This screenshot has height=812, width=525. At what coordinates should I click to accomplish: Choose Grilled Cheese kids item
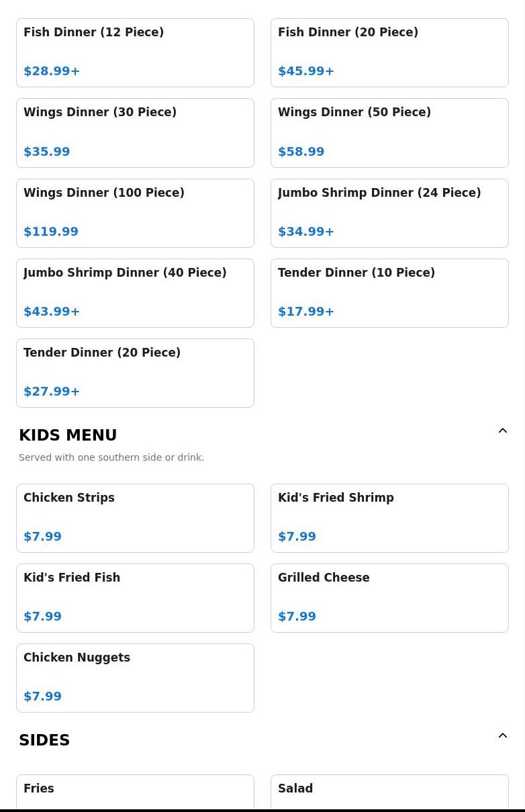(389, 598)
